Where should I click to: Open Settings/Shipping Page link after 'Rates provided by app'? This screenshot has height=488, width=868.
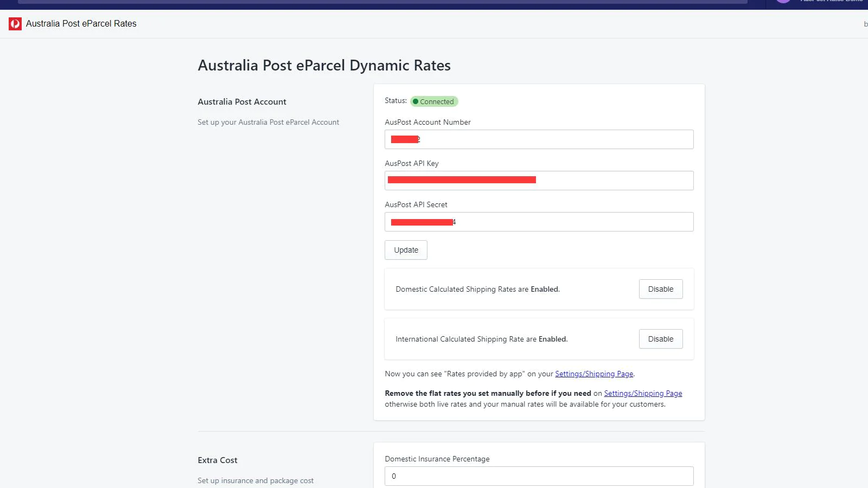593,374
